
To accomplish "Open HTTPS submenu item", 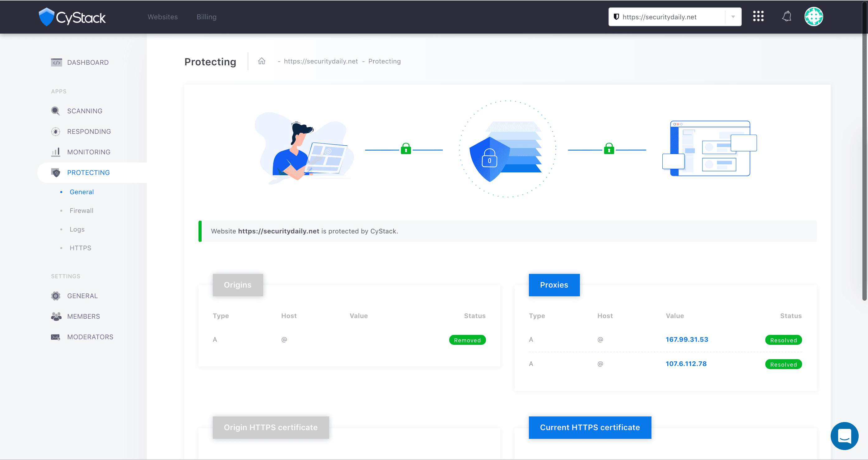I will 80,248.
